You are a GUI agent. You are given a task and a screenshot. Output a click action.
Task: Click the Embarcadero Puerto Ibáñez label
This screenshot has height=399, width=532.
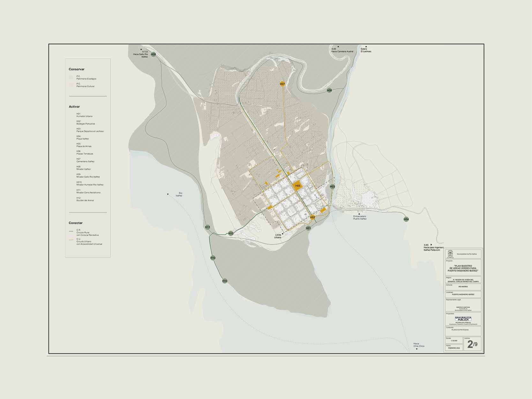tap(360, 217)
